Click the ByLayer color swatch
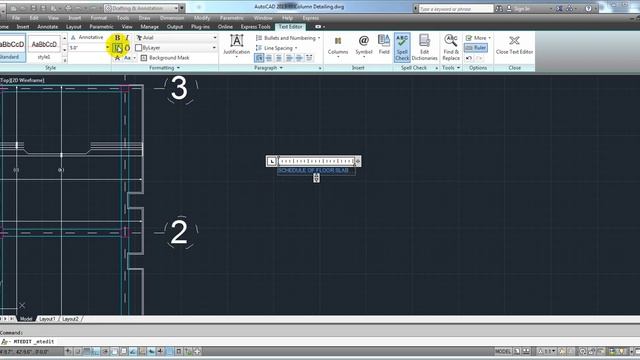 [x=138, y=48]
